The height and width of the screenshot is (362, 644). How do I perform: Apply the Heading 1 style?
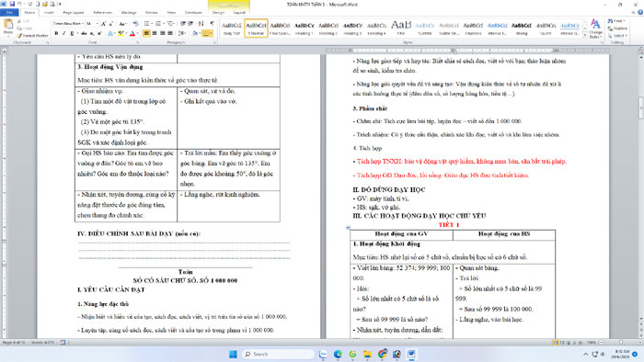[305, 28]
